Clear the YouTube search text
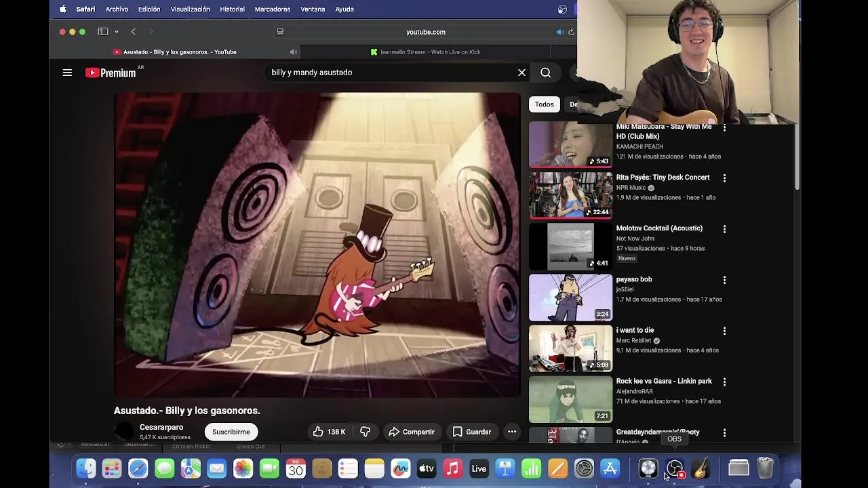This screenshot has width=868, height=488. pyautogui.click(x=521, y=73)
